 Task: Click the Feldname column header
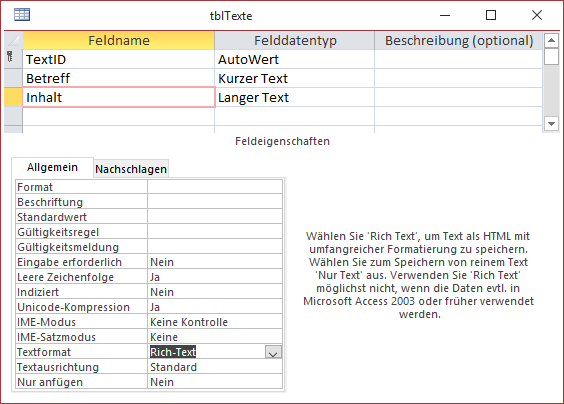click(119, 40)
